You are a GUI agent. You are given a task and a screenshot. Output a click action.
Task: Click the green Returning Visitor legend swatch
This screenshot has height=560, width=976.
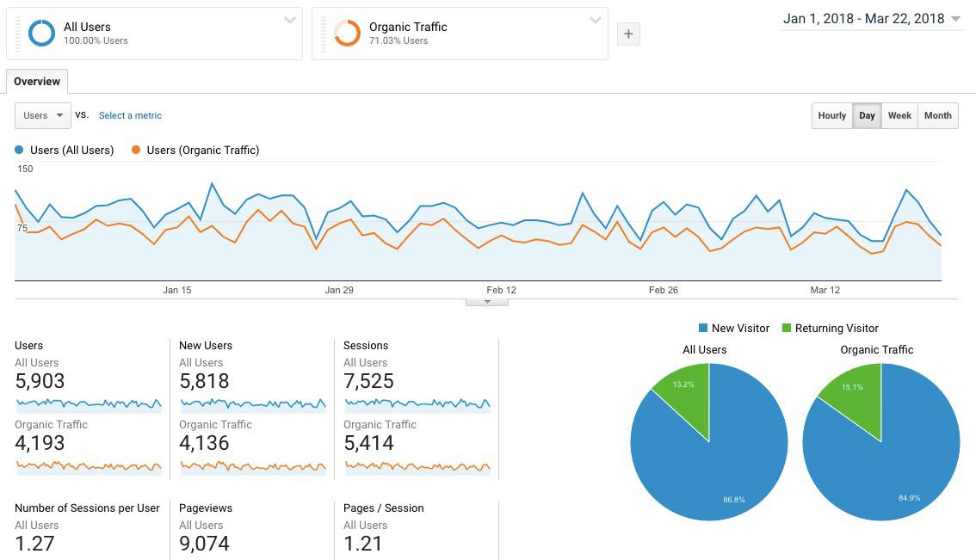tap(787, 329)
